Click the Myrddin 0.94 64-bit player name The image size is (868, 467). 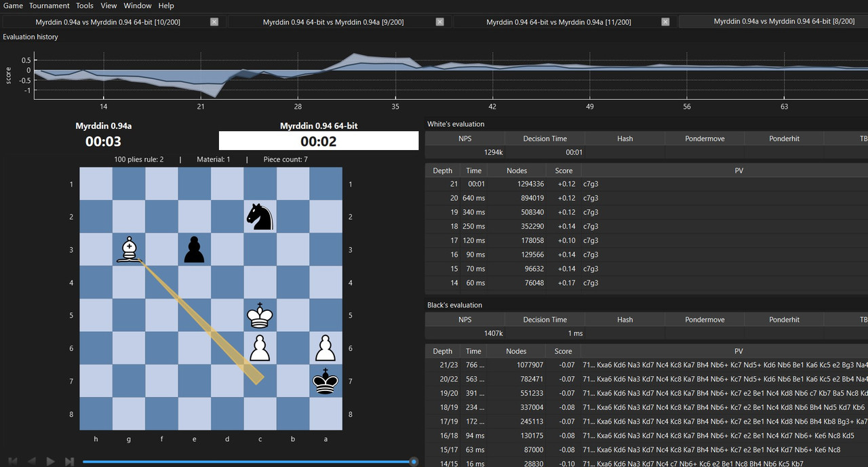tap(319, 126)
